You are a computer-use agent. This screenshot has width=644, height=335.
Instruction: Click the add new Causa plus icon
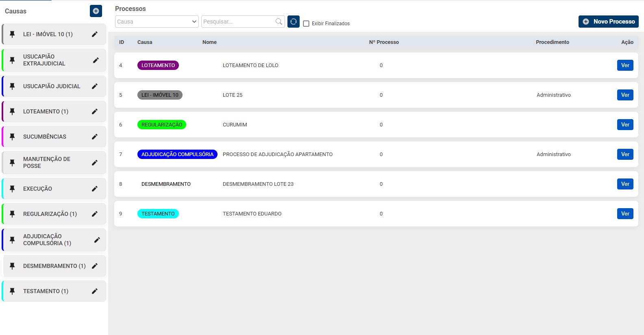click(96, 11)
